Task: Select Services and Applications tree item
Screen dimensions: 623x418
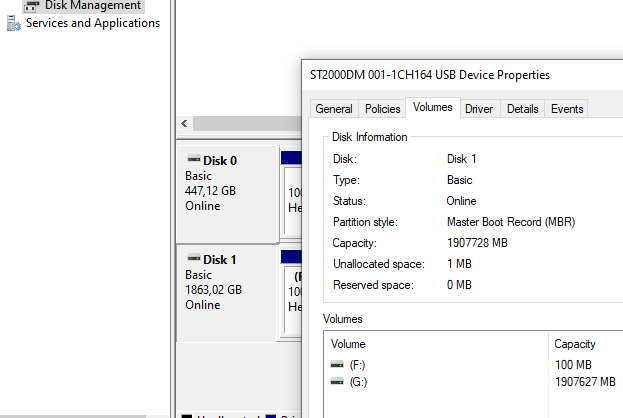Action: [93, 23]
